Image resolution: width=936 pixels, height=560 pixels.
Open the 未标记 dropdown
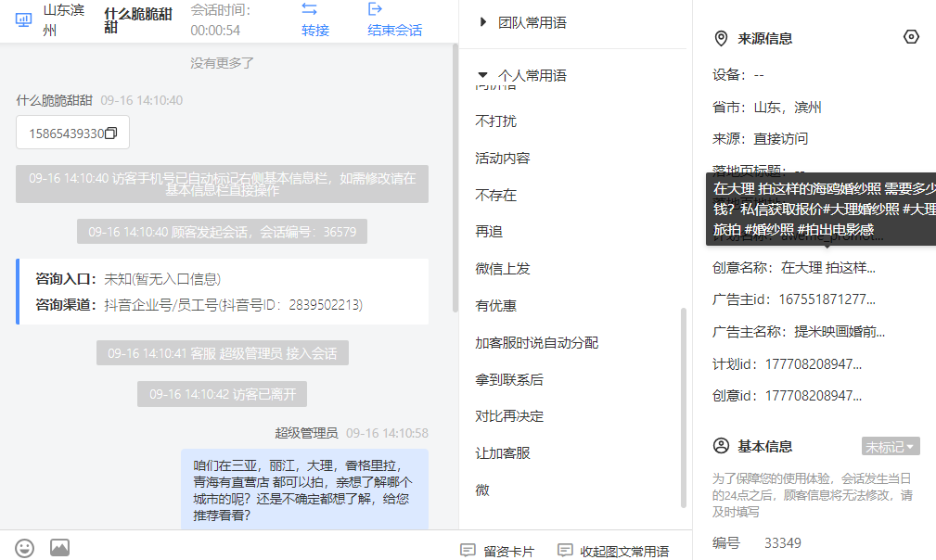click(890, 447)
